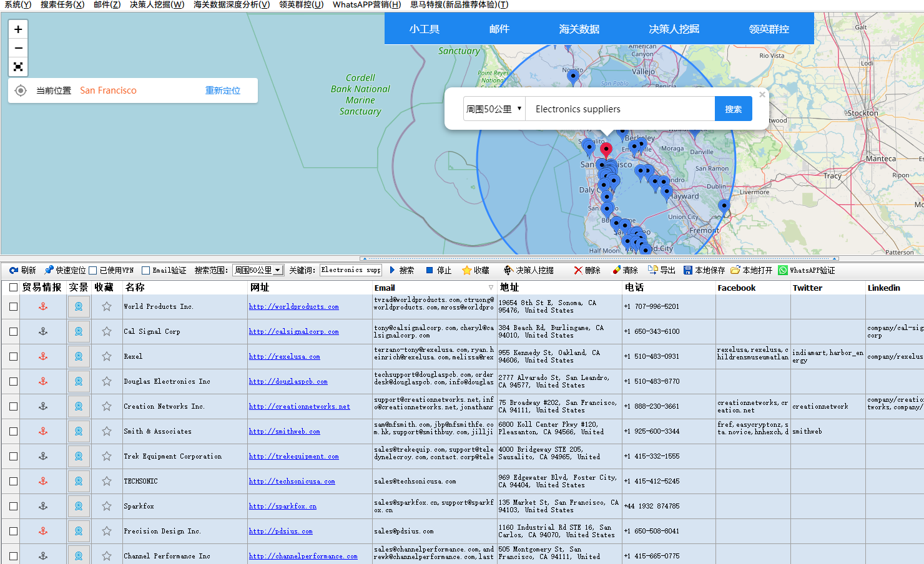Star the TECHSONIC row as favorite
The width and height of the screenshot is (924, 564).
pyautogui.click(x=107, y=481)
